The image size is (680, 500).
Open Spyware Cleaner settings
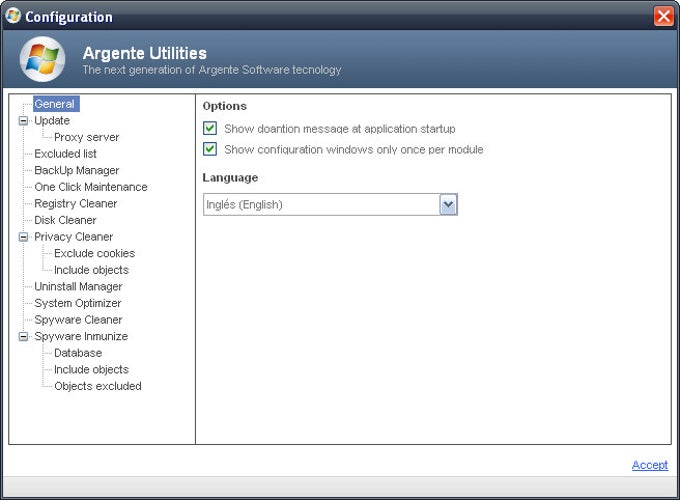(x=78, y=320)
